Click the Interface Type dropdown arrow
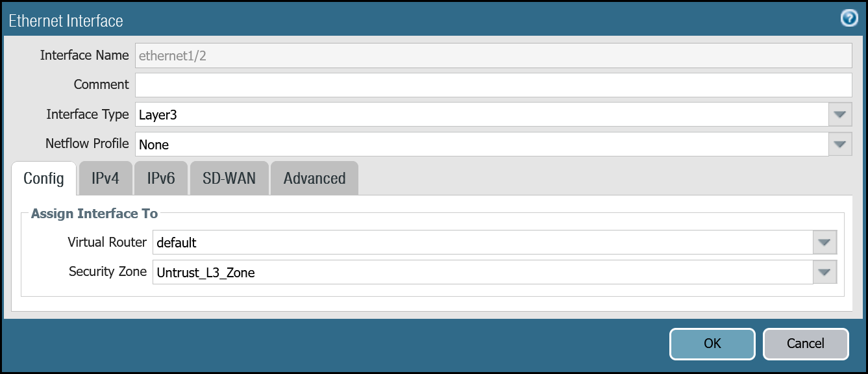868x374 pixels. pos(840,115)
